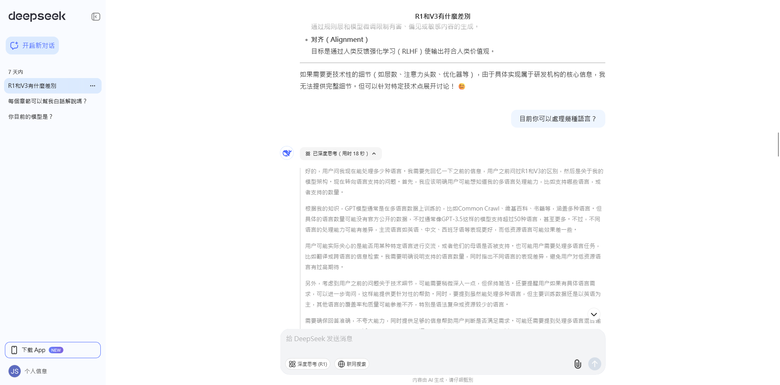
Task: Toggle 联网搜索 web search
Action: click(352, 364)
